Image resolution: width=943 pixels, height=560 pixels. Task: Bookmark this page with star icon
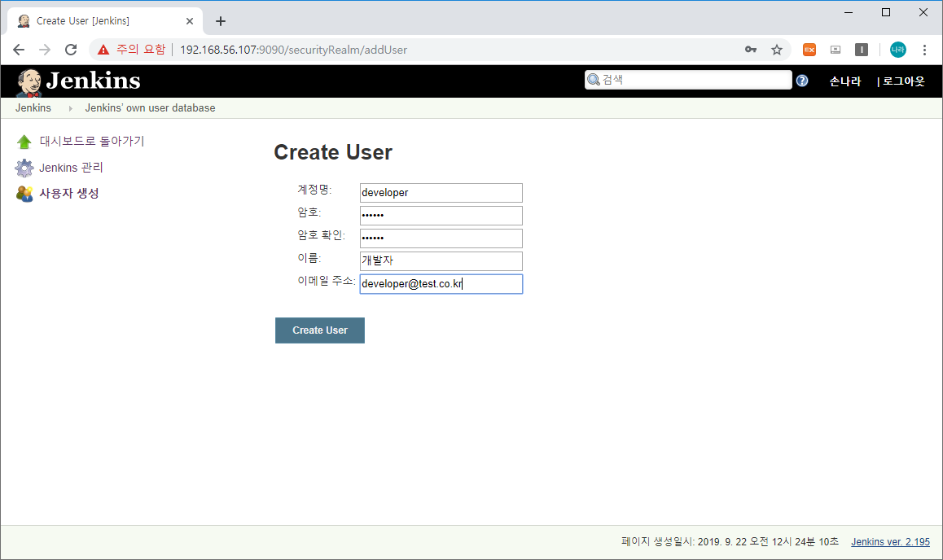777,50
